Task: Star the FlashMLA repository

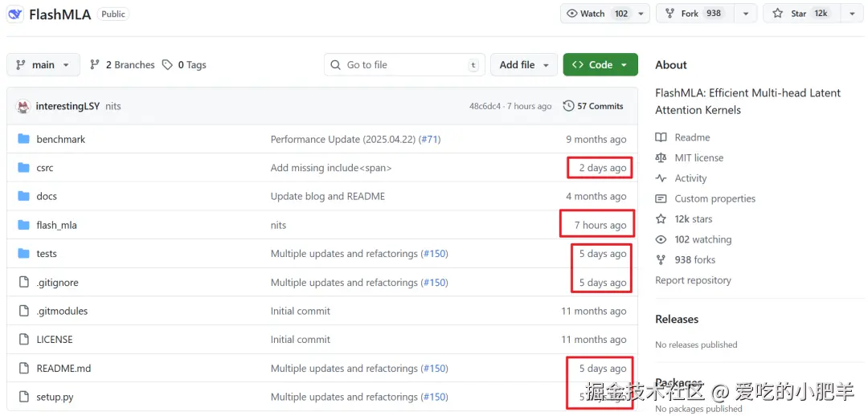Action: coord(803,14)
